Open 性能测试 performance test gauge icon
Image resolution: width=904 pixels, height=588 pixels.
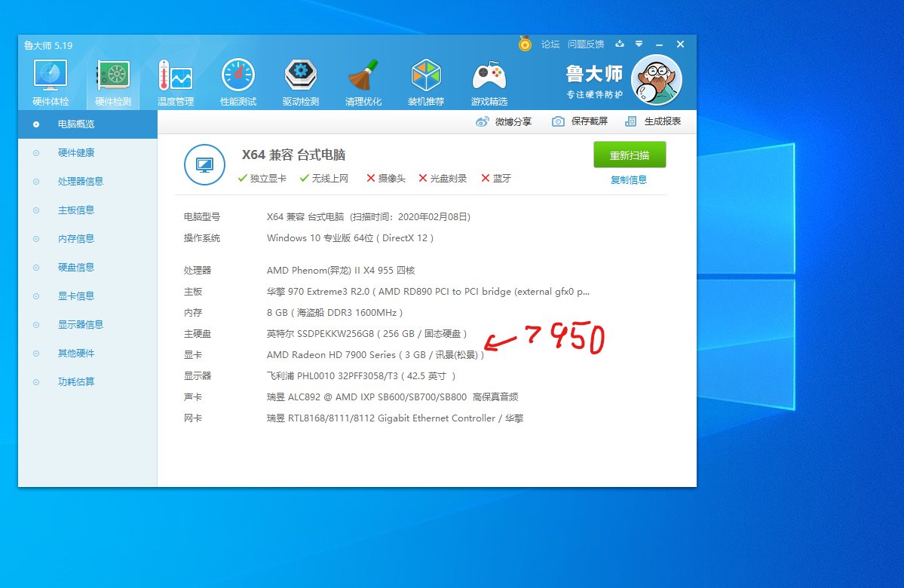click(238, 75)
